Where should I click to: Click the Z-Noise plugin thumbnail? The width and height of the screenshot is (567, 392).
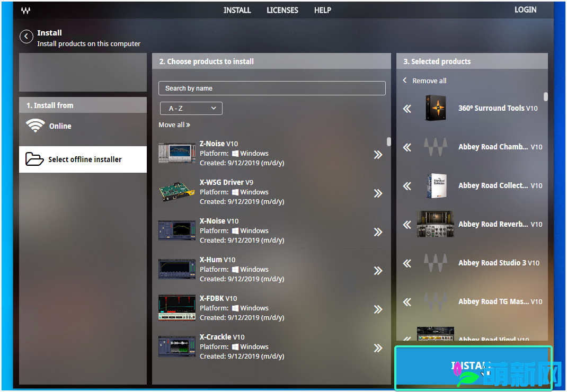pyautogui.click(x=177, y=153)
